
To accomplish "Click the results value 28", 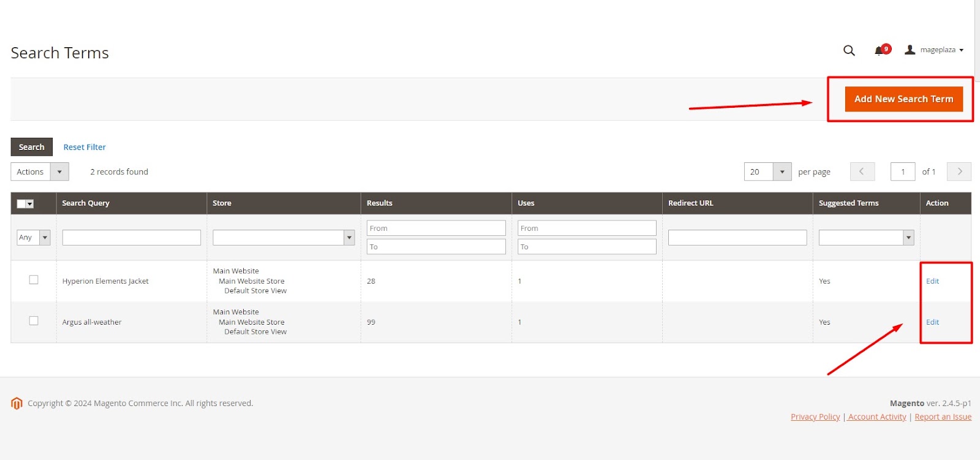I will 371,281.
